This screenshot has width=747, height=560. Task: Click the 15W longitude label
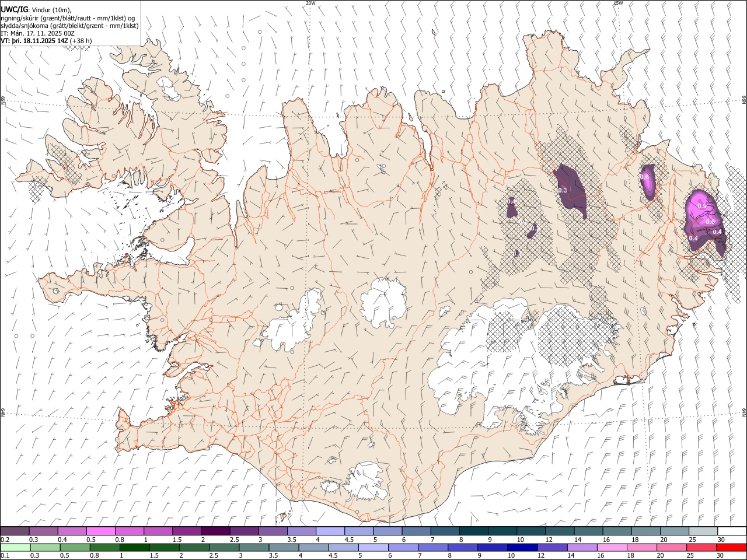click(x=618, y=3)
